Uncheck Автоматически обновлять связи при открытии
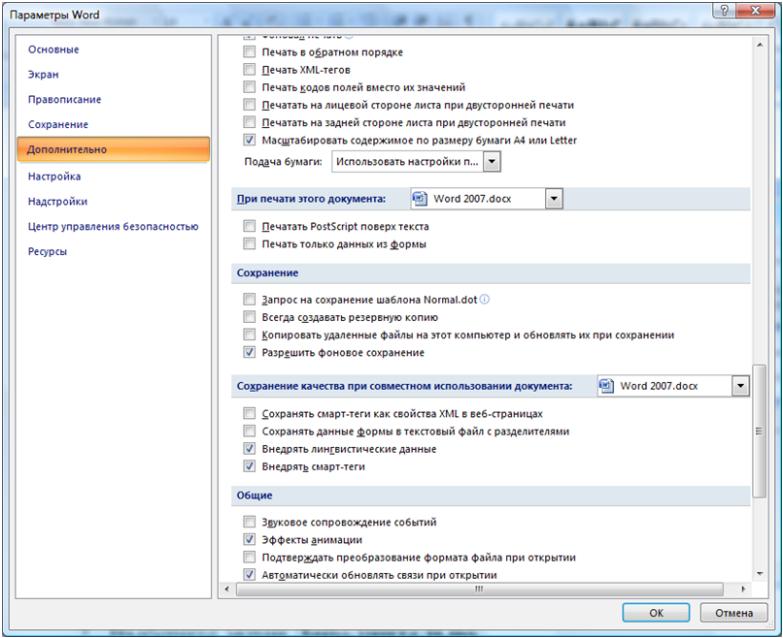The image size is (783, 638). point(249,575)
